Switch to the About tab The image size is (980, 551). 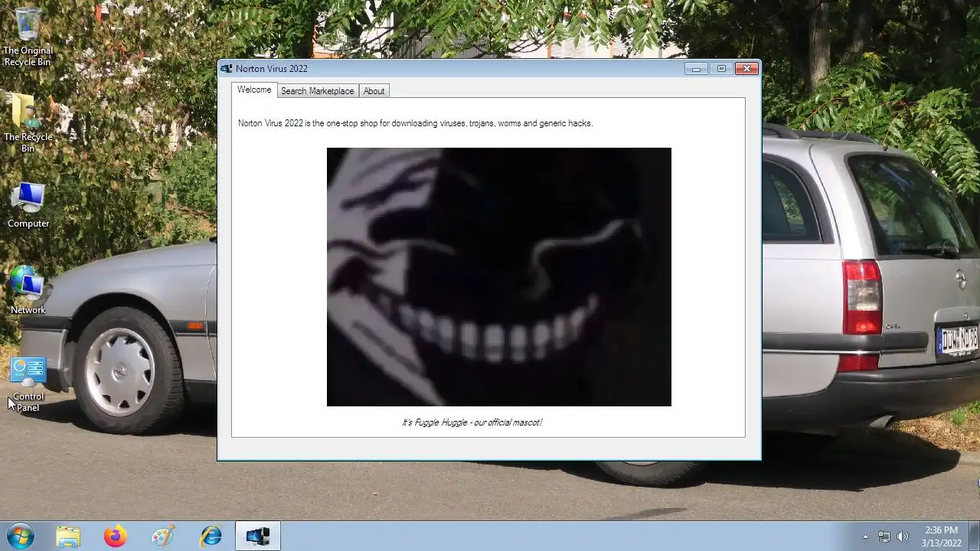click(374, 91)
